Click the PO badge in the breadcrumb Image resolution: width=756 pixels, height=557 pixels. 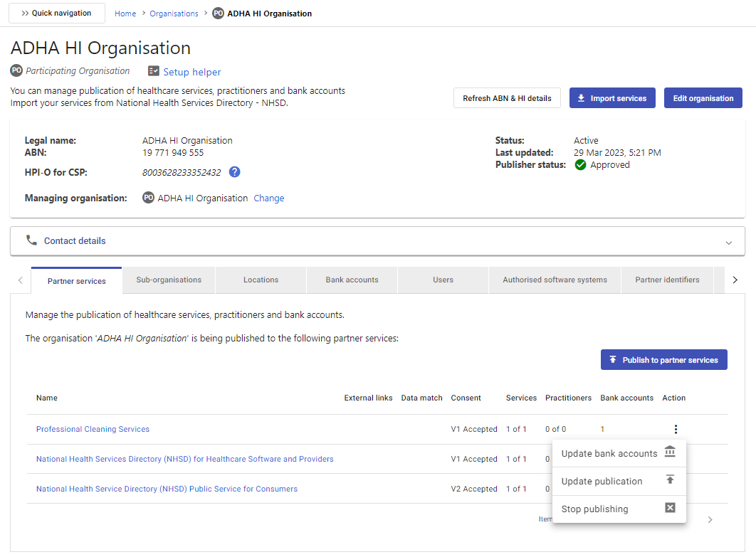coord(218,13)
